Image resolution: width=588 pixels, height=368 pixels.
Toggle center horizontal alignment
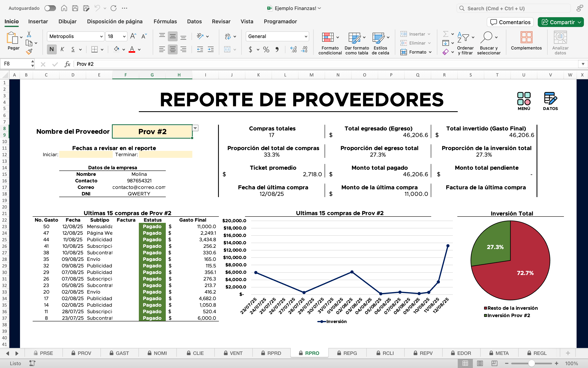click(x=173, y=49)
